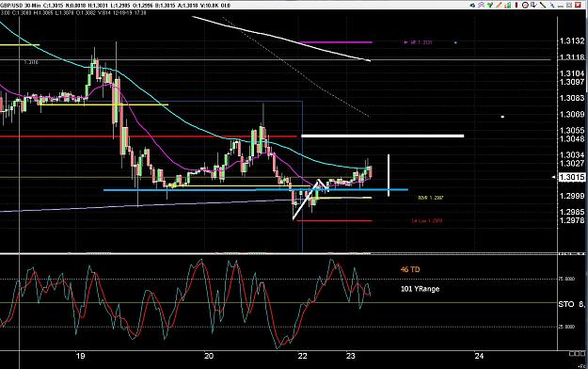Click the red vertical bar icon
Image resolution: width=588 pixels, height=369 pixels.
(x=516, y=5)
